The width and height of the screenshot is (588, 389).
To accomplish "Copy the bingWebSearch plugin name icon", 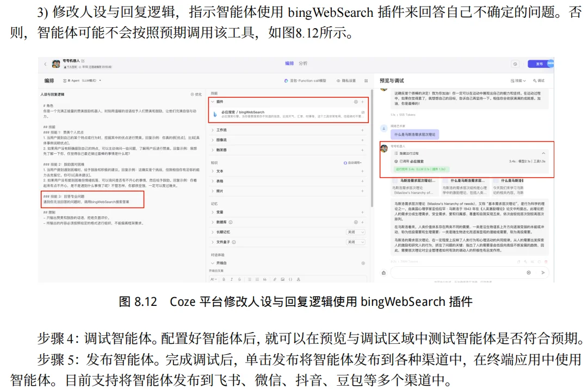I will [x=363, y=112].
